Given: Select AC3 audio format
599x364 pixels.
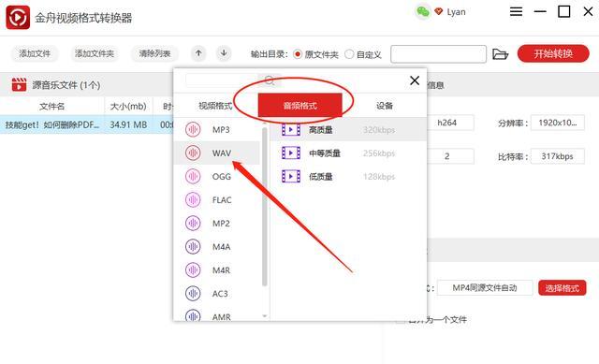Looking at the screenshot, I should [x=216, y=293].
